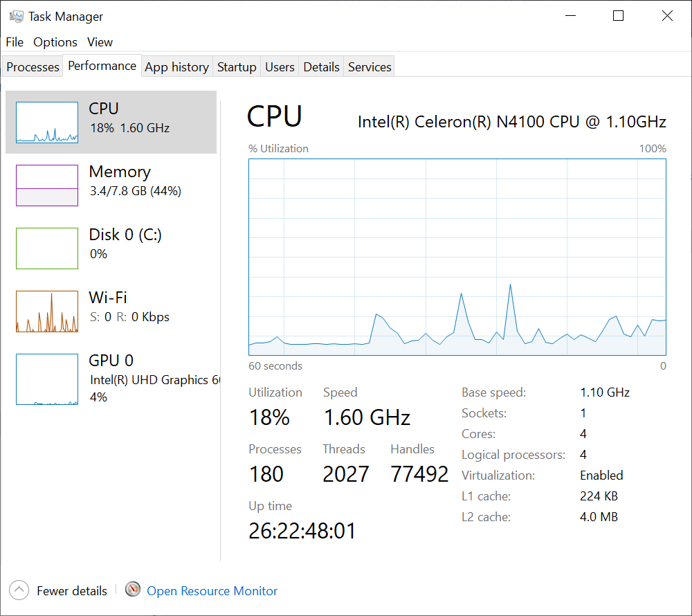This screenshot has height=616, width=692.
Task: Switch to the Users tab
Action: click(x=280, y=66)
